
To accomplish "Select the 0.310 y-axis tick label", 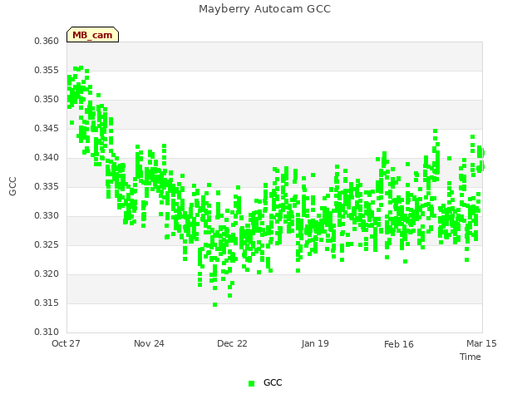I will 47,332.
